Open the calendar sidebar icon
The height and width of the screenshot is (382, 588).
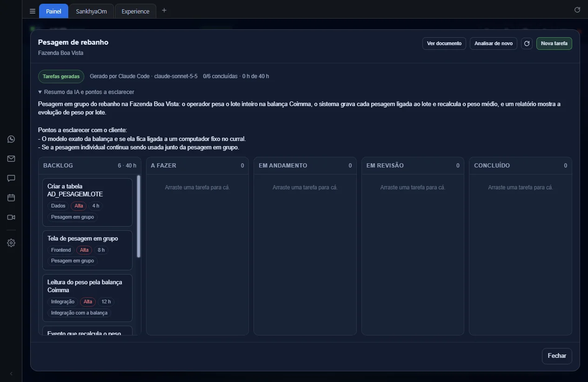point(11,198)
